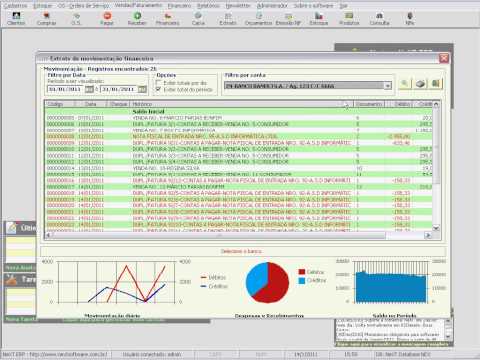This screenshot has height=360, width=480.
Task: Expand the Filtro por conta bank dropdown
Action: click(x=387, y=86)
